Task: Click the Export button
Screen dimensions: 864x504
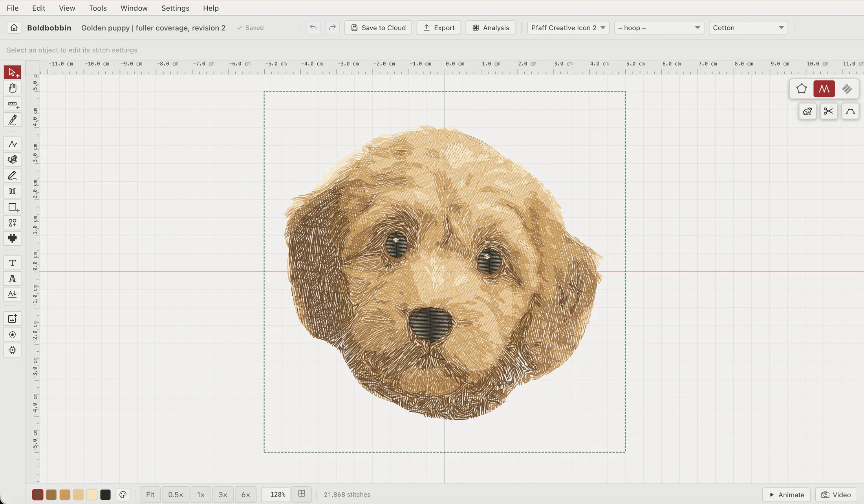Action: 439,28
